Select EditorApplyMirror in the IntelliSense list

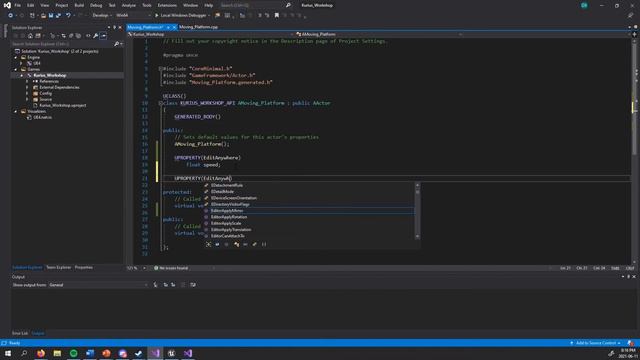[x=309, y=211]
